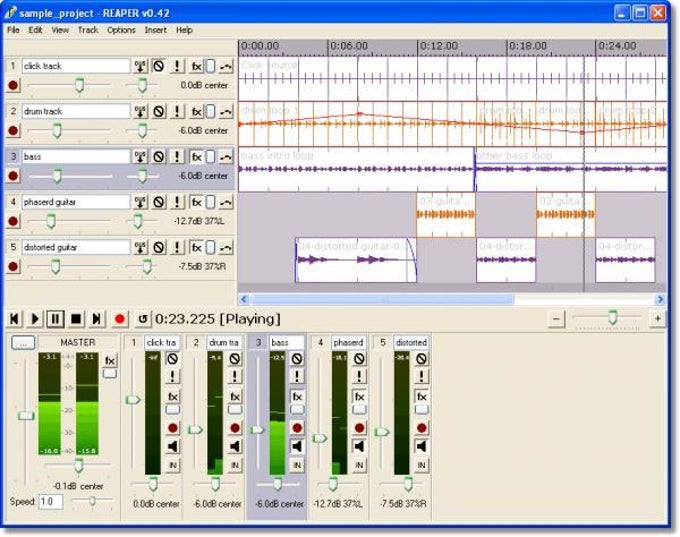This screenshot has height=537, width=680.
Task: Arm mixer channel 4 phaserd for recording
Action: 360,428
